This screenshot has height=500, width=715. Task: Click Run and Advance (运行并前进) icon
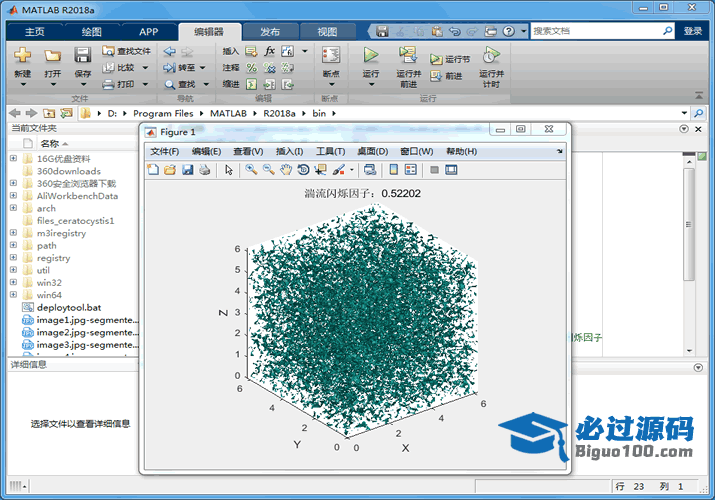tap(408, 55)
